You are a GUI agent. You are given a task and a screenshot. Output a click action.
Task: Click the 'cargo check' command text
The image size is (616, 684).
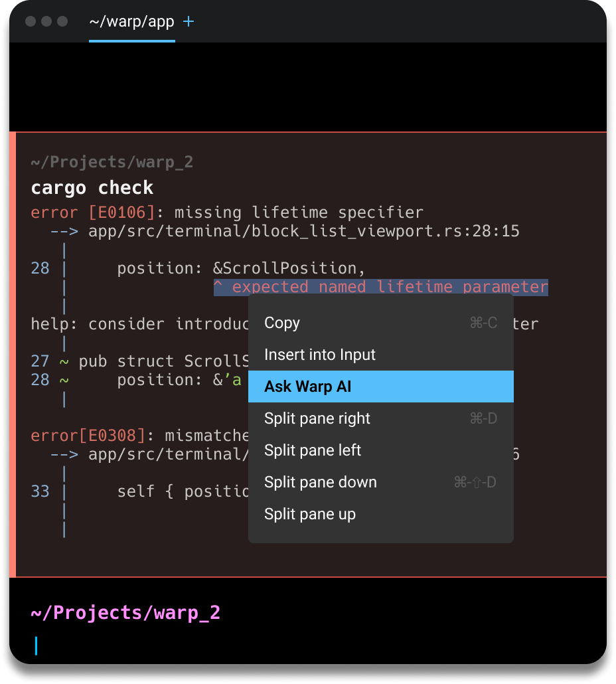pos(92,187)
